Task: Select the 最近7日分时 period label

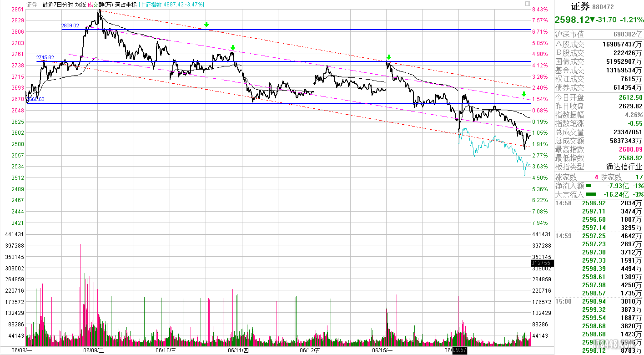Action: 57,5
